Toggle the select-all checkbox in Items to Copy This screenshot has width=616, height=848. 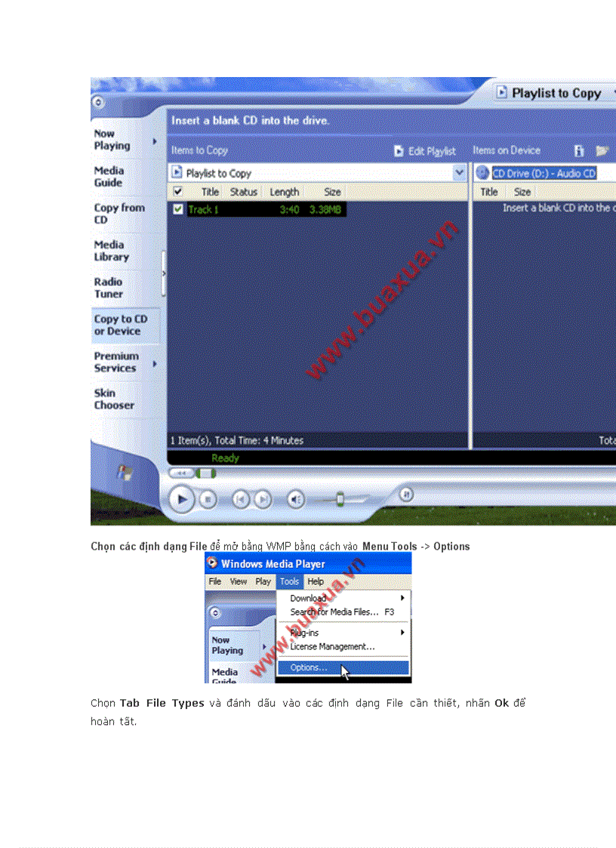[178, 191]
